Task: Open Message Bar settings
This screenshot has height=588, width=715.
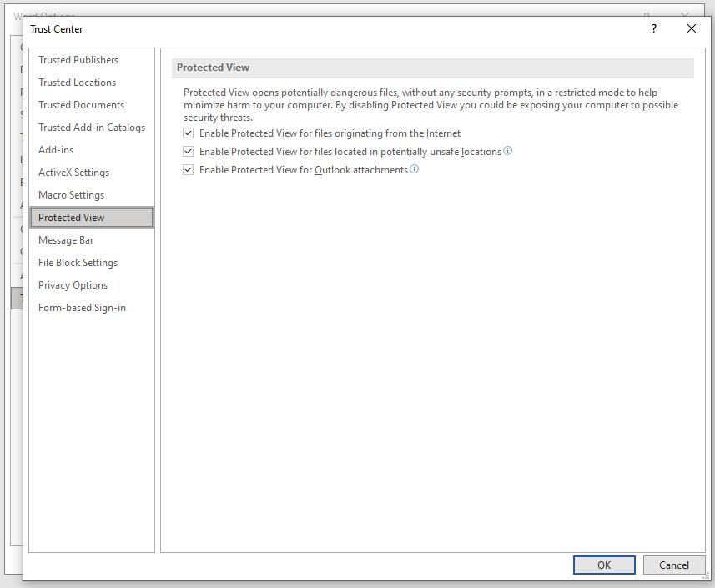Action: click(66, 240)
